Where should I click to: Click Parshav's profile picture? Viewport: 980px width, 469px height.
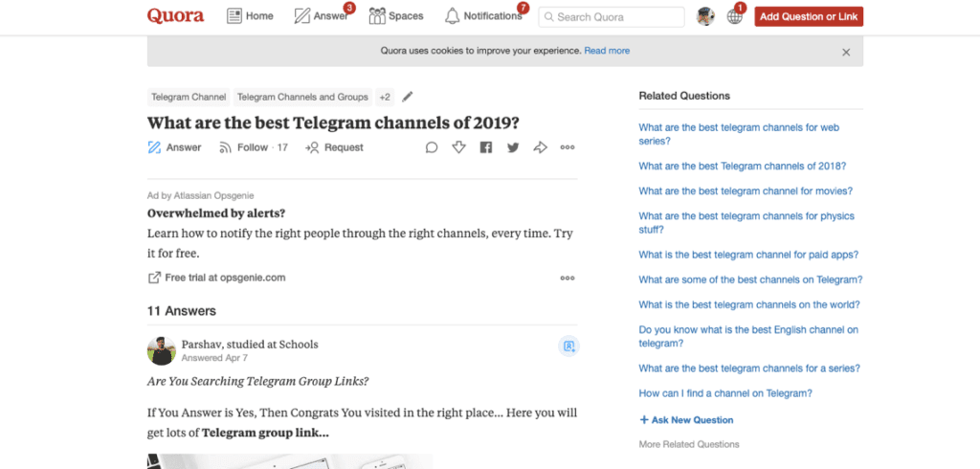(161, 351)
